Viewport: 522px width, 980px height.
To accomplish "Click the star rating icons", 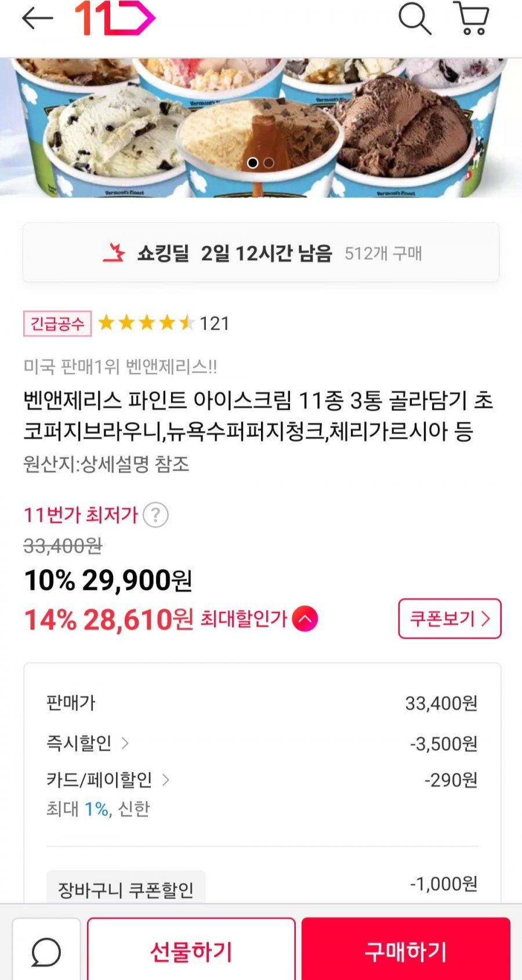I will click(146, 323).
